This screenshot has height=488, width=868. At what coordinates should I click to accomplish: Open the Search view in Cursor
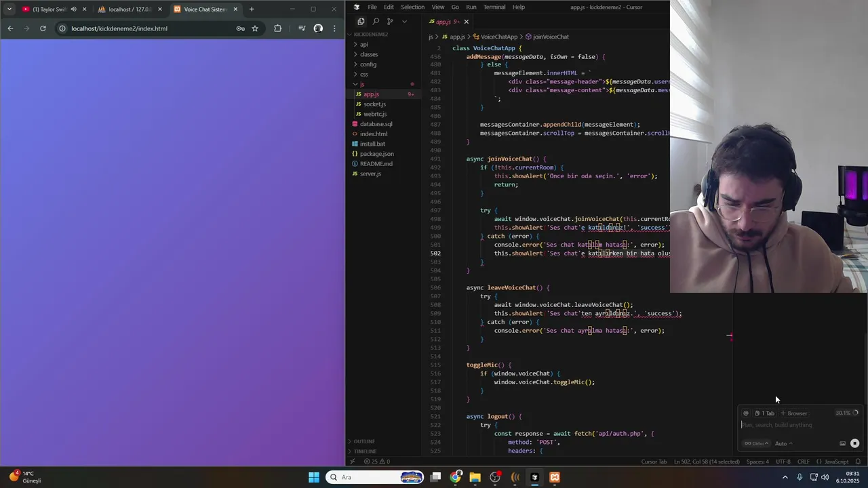376,22
